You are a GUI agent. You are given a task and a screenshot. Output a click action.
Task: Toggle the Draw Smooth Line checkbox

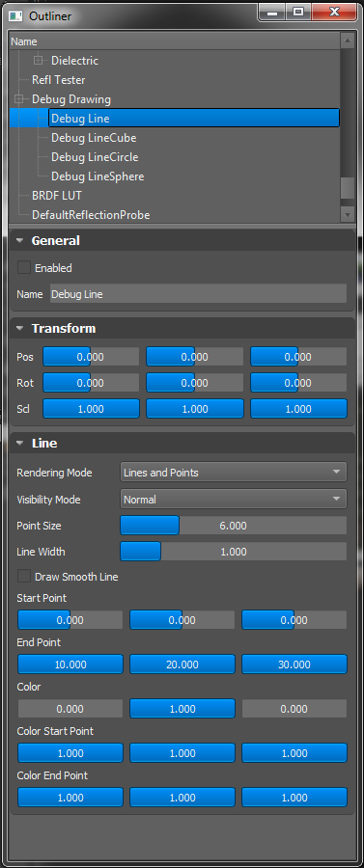pyautogui.click(x=24, y=577)
